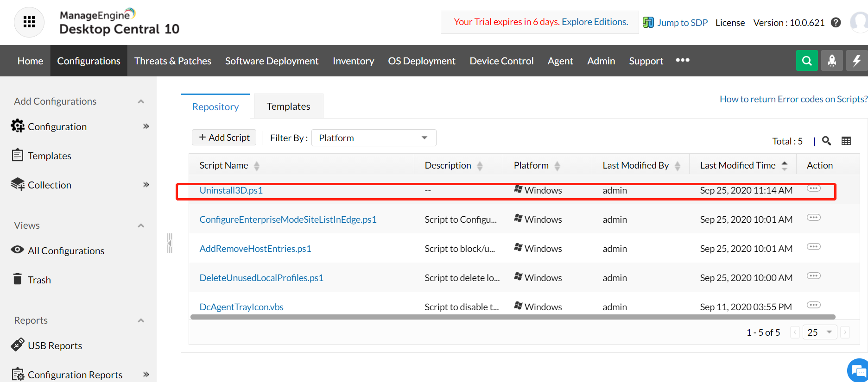868x382 pixels.
Task: Open Threats & Patches menu
Action: pyautogui.click(x=173, y=61)
